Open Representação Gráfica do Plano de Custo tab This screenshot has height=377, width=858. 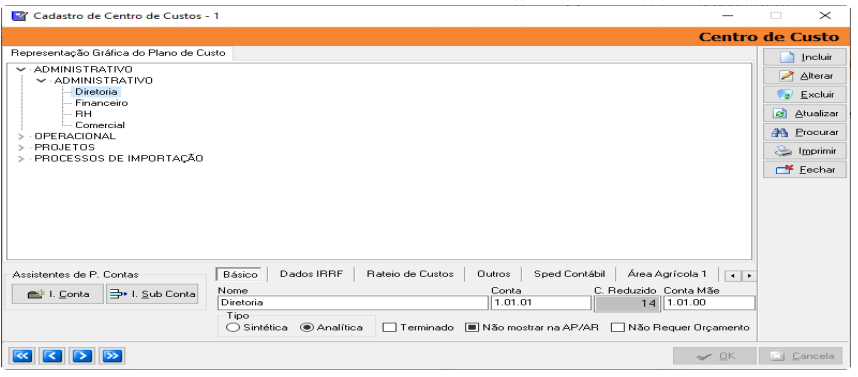118,53
